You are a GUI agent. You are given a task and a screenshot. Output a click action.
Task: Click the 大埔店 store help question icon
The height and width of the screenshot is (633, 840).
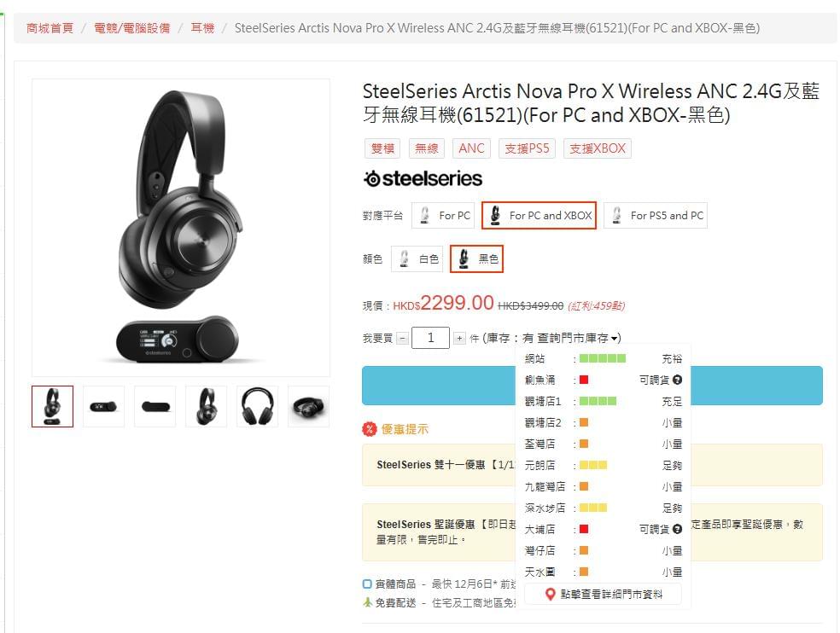[677, 529]
